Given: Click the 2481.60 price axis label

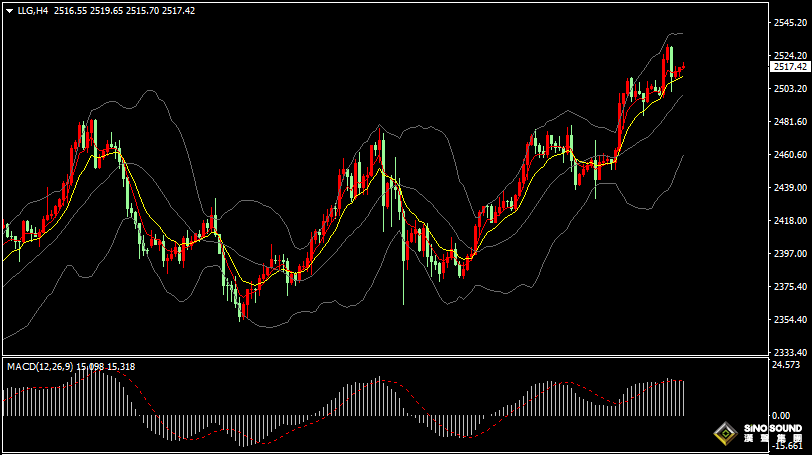Looking at the screenshot, I should click(x=790, y=122).
